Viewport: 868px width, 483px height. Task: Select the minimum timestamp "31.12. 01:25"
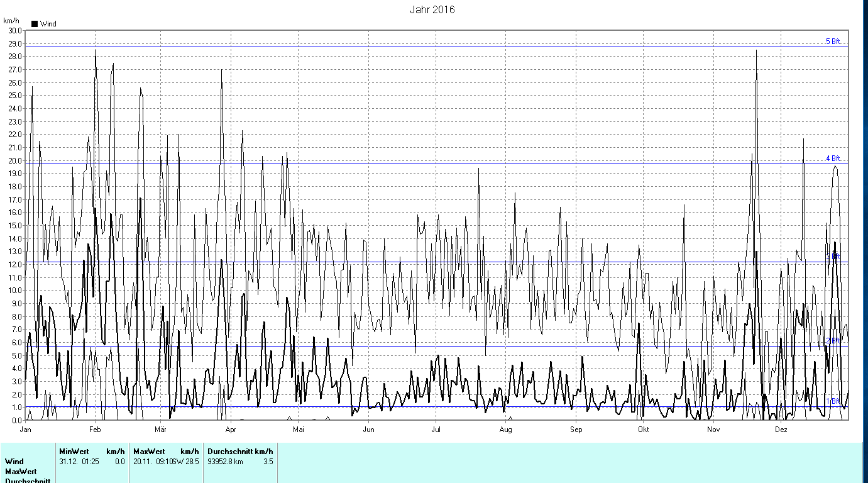79,462
